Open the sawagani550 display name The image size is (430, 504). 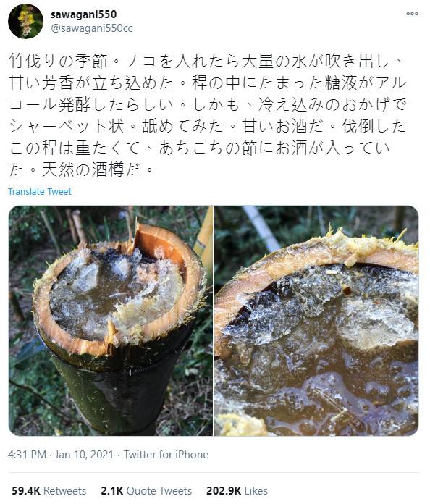tap(83, 14)
